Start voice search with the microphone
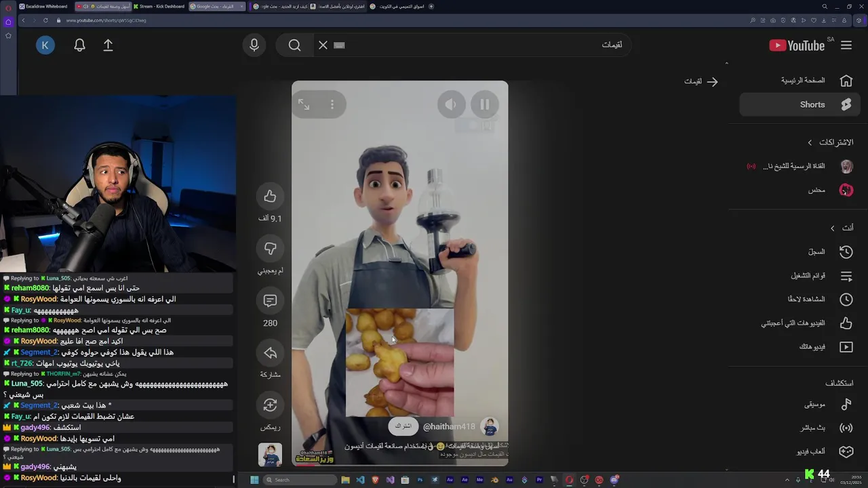The height and width of the screenshot is (488, 868). click(x=254, y=45)
